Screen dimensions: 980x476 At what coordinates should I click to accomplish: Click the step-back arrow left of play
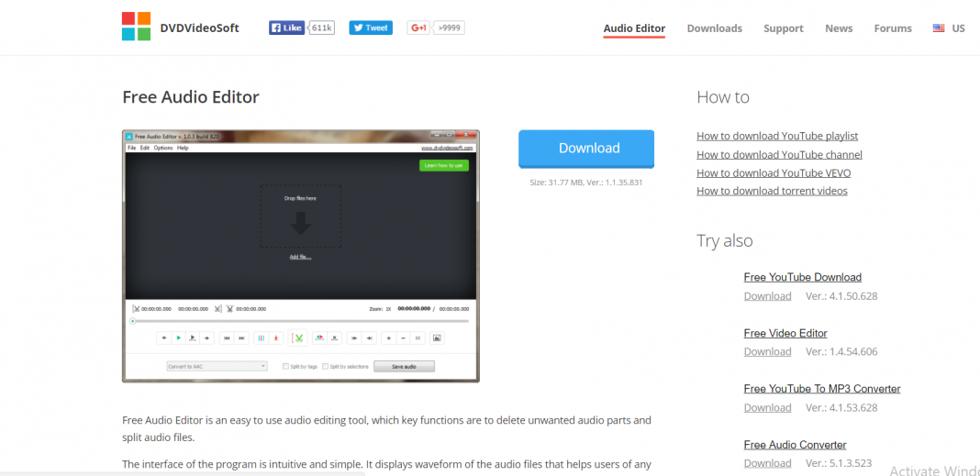164,338
